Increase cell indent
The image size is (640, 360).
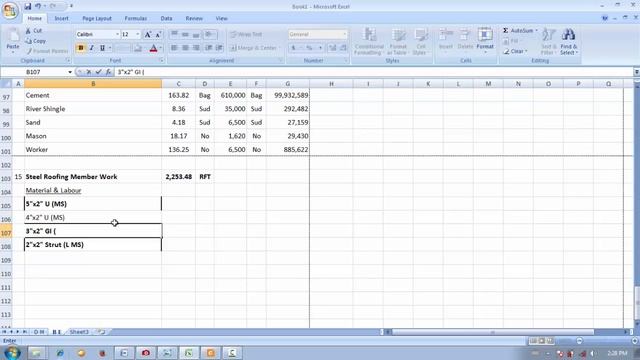(219, 48)
